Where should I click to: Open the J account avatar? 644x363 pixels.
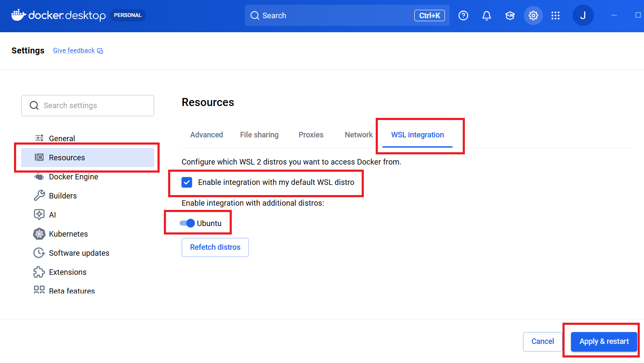point(583,15)
